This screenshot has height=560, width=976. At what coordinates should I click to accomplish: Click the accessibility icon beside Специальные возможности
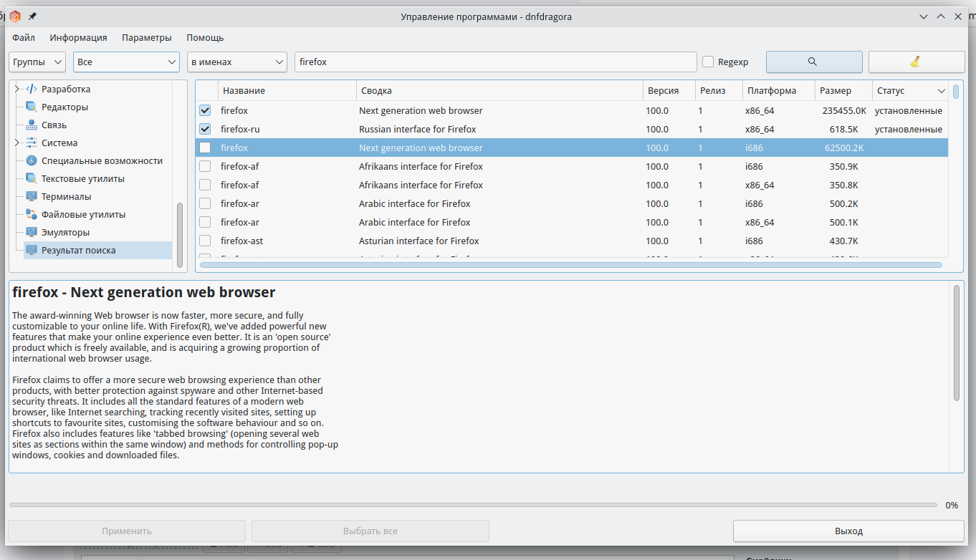click(32, 161)
